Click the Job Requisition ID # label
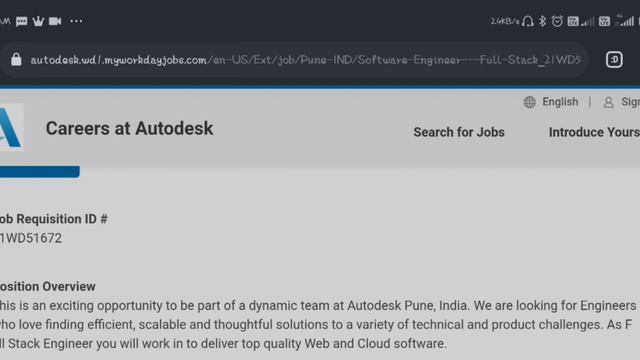Image resolution: width=640 pixels, height=360 pixels. 53,219
